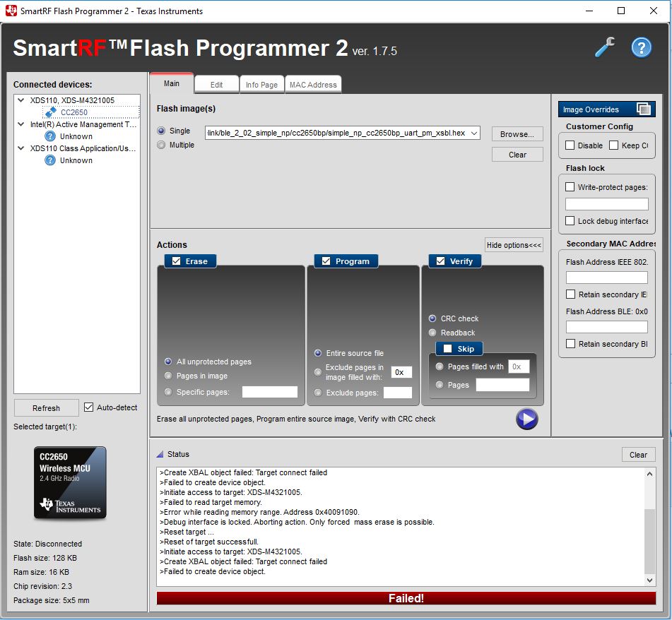The height and width of the screenshot is (620, 672).
Task: Select Pages skip radio option
Action: click(x=440, y=385)
